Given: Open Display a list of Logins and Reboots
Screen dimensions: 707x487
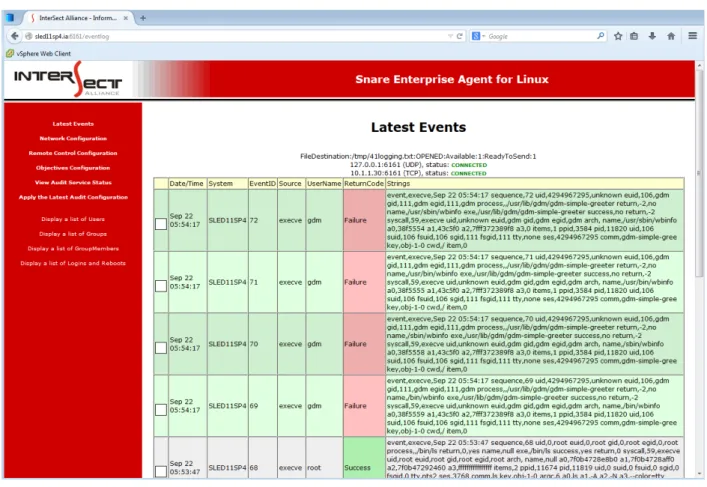Looking at the screenshot, I should coord(73,263).
